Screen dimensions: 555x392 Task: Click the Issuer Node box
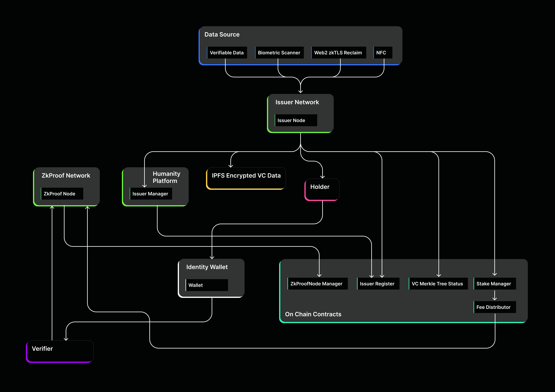click(x=296, y=120)
